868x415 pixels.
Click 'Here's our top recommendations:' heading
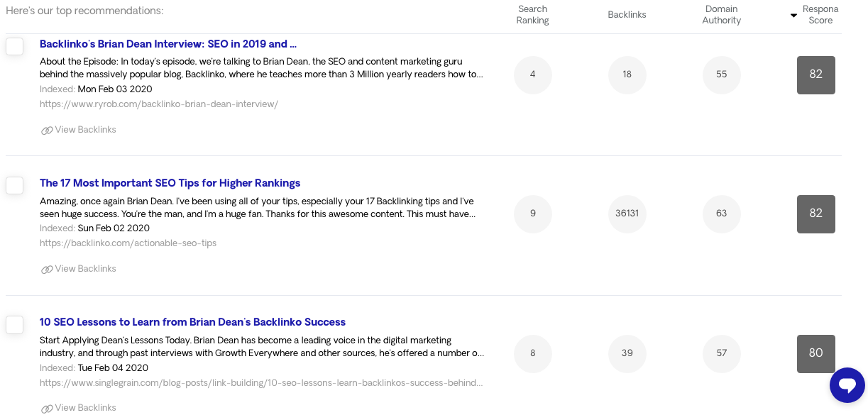(x=84, y=11)
